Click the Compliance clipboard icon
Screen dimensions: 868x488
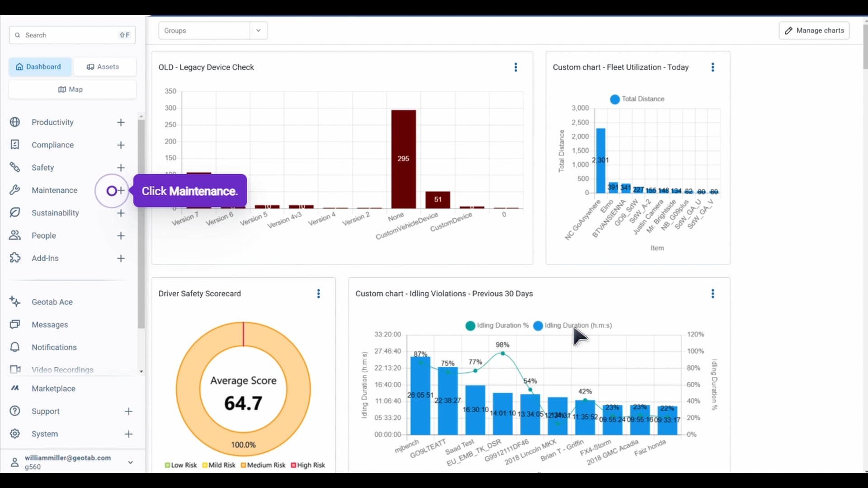pyautogui.click(x=15, y=145)
